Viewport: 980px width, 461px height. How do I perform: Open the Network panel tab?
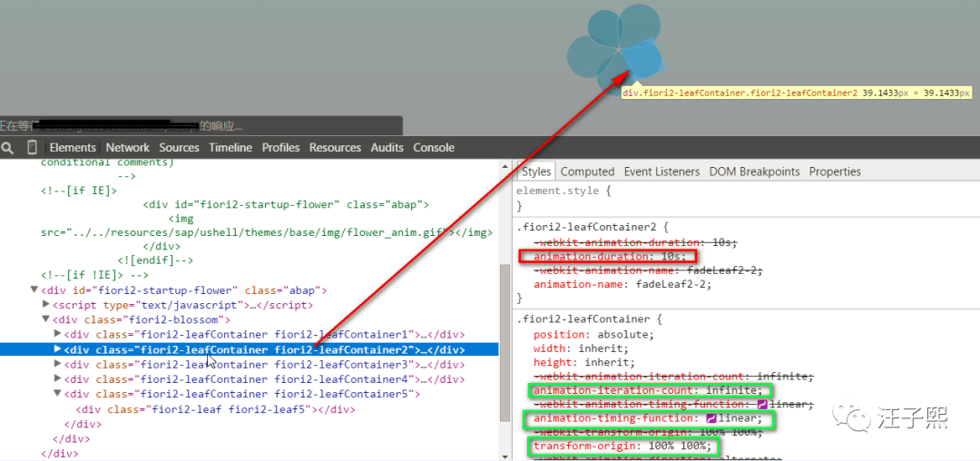(128, 148)
